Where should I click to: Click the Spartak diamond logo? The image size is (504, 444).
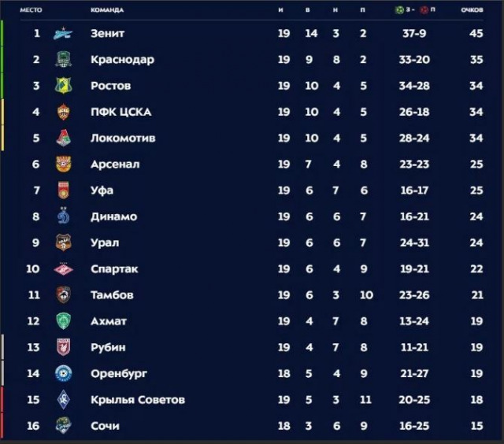coord(63,269)
